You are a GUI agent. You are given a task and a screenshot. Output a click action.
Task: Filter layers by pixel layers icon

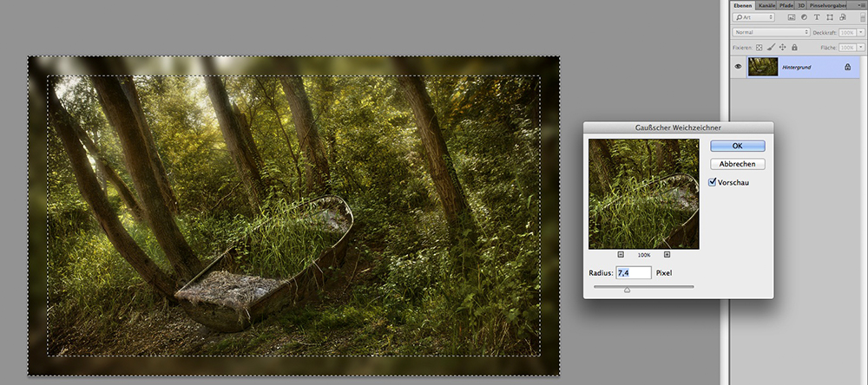(791, 17)
